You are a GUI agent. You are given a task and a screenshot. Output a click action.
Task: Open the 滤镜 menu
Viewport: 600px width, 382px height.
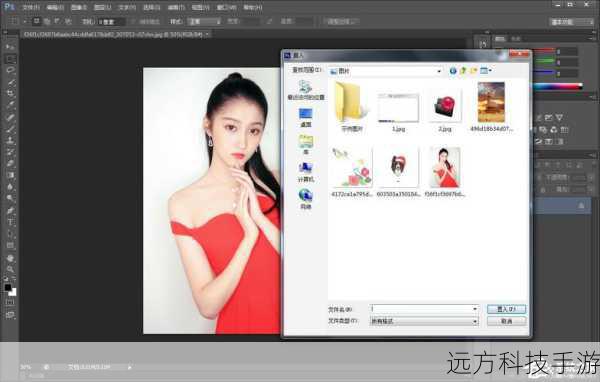(176, 7)
